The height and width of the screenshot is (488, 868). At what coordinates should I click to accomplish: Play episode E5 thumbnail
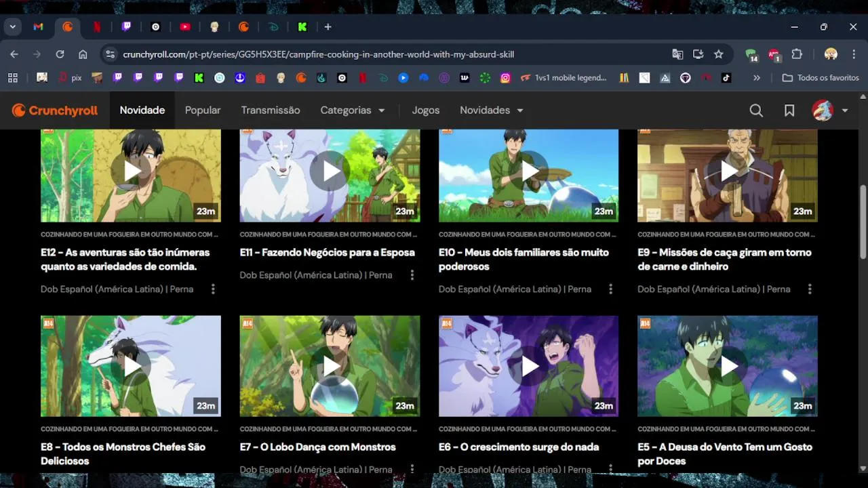tap(728, 366)
